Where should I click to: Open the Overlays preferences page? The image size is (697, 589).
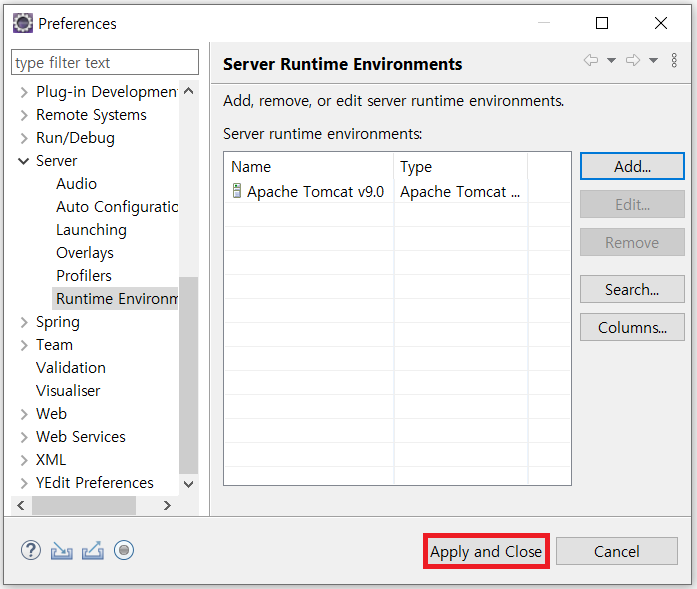(85, 253)
